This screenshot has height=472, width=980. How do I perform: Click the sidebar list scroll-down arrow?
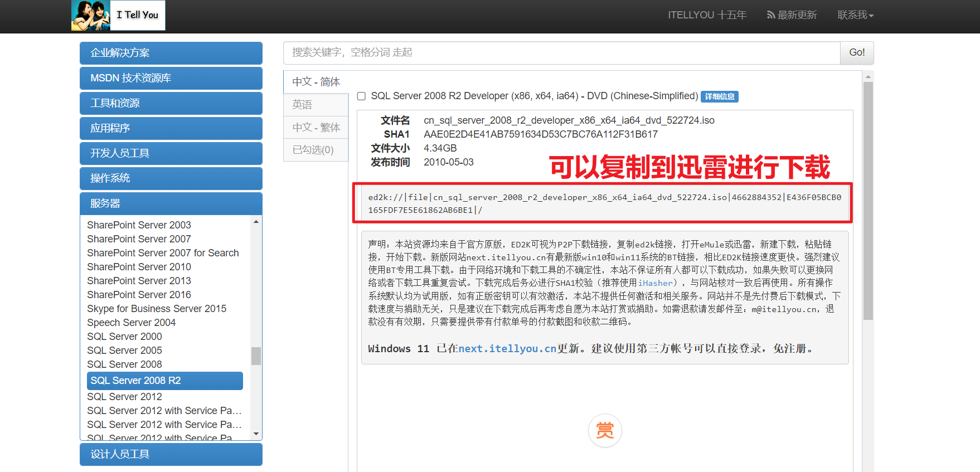(256, 434)
